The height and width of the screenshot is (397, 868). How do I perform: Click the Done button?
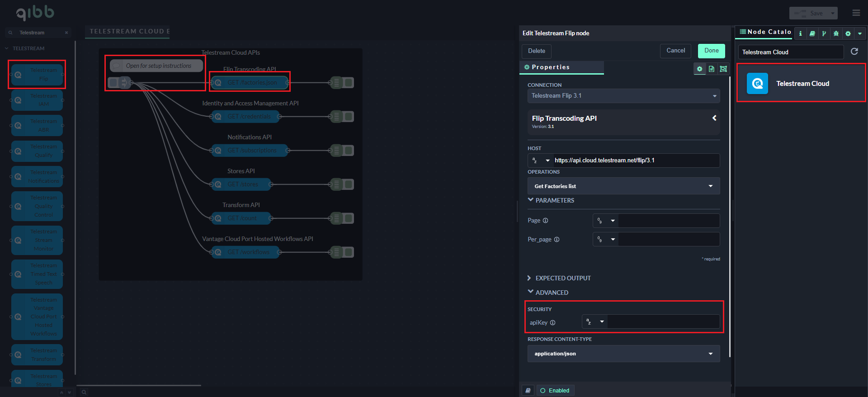click(x=711, y=51)
